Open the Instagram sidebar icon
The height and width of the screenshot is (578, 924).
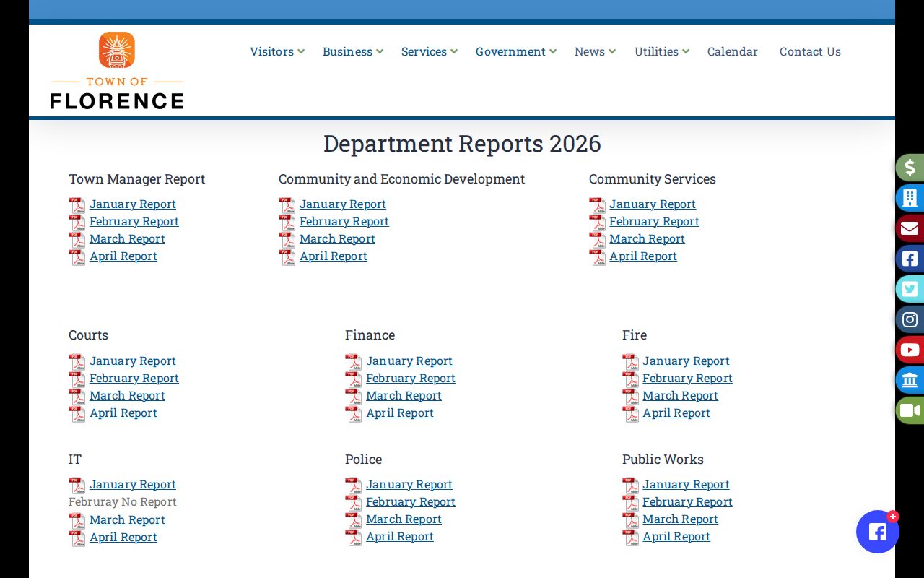pos(910,319)
